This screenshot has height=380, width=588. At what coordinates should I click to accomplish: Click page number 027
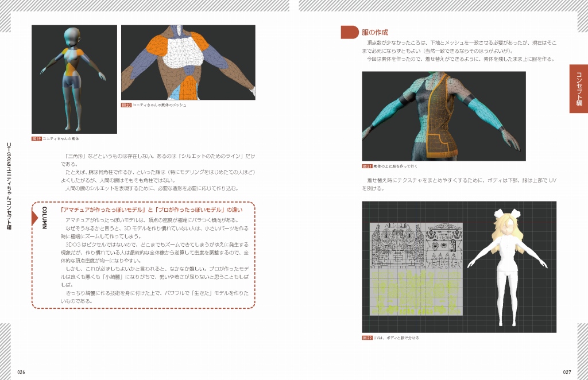click(x=567, y=372)
